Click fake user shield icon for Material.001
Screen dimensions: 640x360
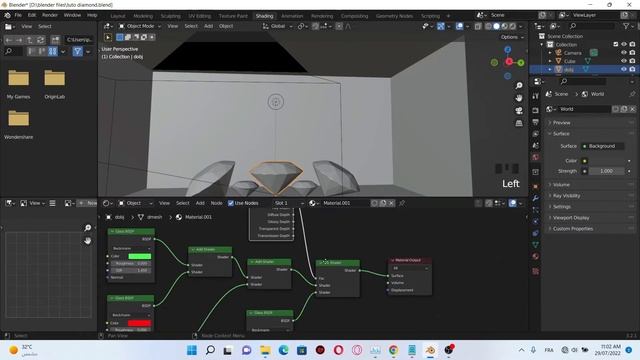click(x=374, y=203)
